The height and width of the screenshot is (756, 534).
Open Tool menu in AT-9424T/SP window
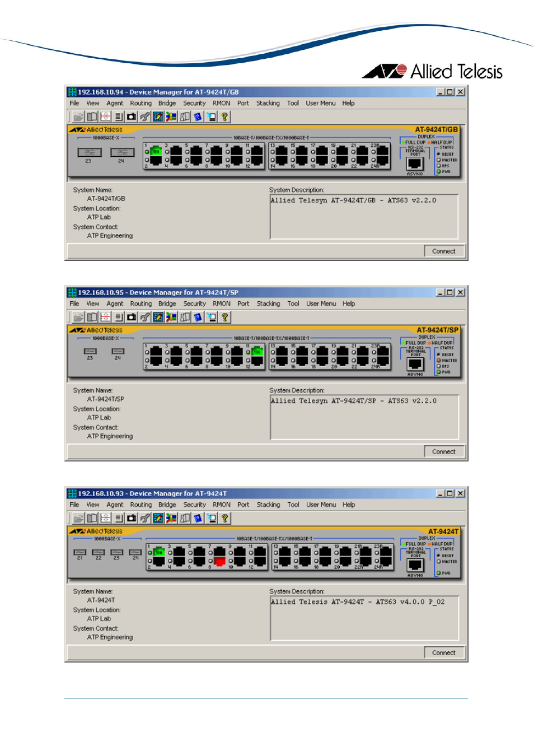point(293,304)
